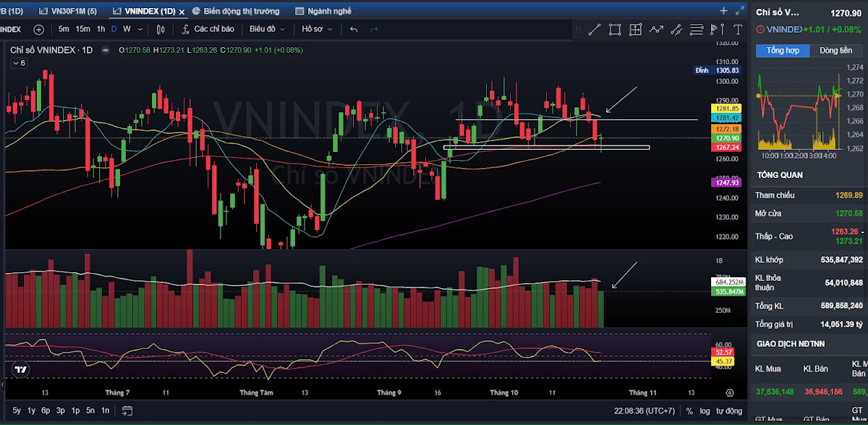Set chart interval to 15m
The height and width of the screenshot is (425, 868).
(x=83, y=29)
